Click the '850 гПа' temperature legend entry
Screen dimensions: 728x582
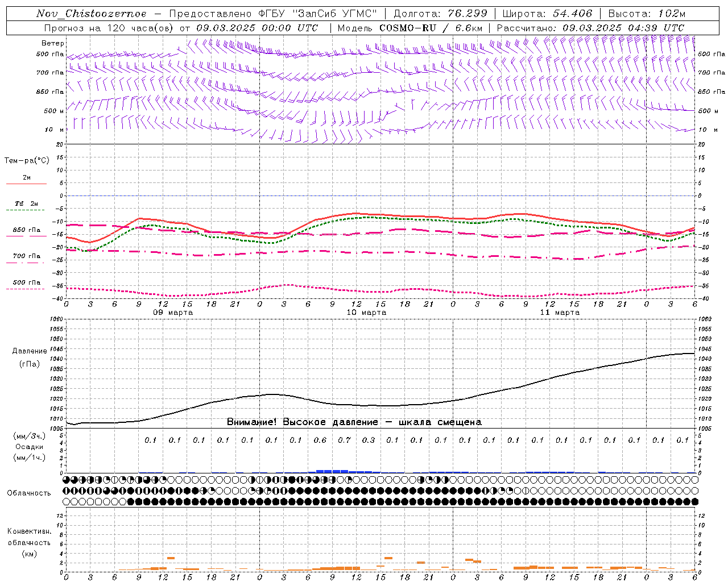click(x=27, y=230)
